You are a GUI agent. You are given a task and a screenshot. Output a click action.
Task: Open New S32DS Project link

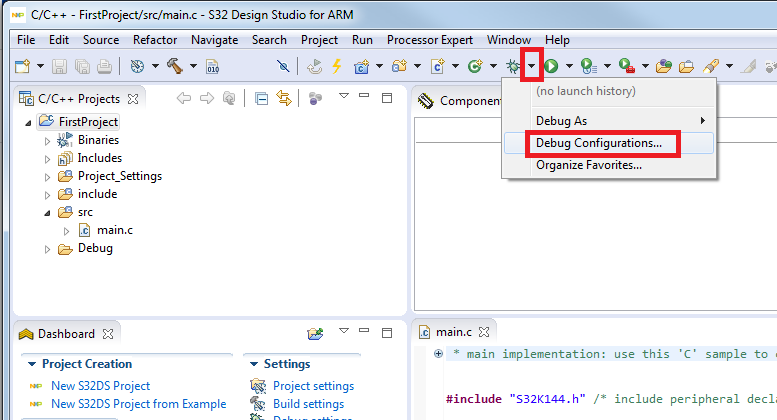(x=101, y=386)
